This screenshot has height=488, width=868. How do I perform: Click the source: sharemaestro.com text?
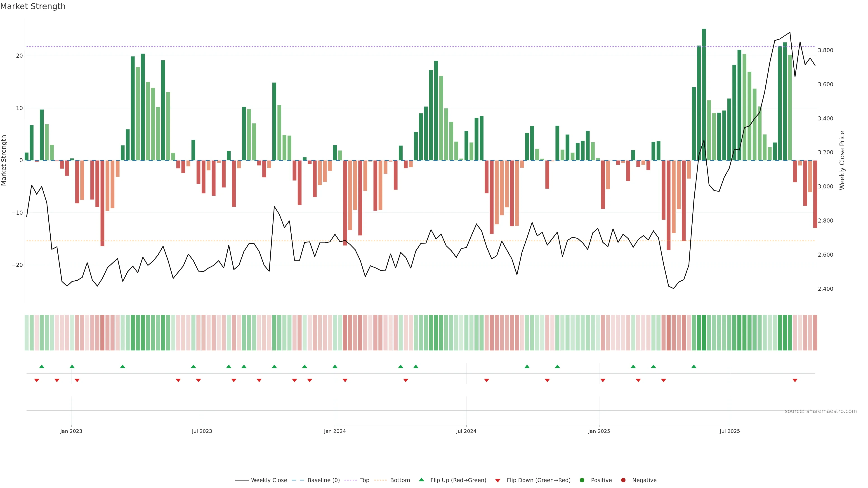click(821, 411)
